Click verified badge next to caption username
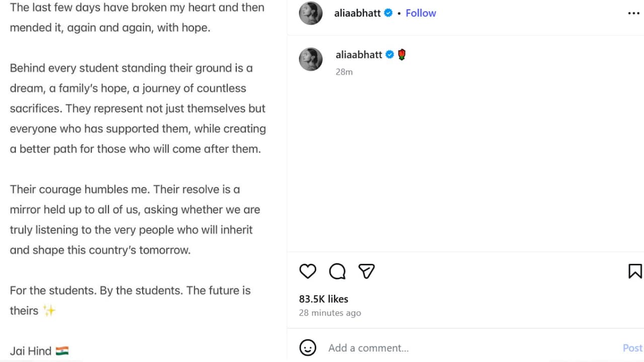Image resolution: width=644 pixels, height=362 pixels. click(x=390, y=55)
